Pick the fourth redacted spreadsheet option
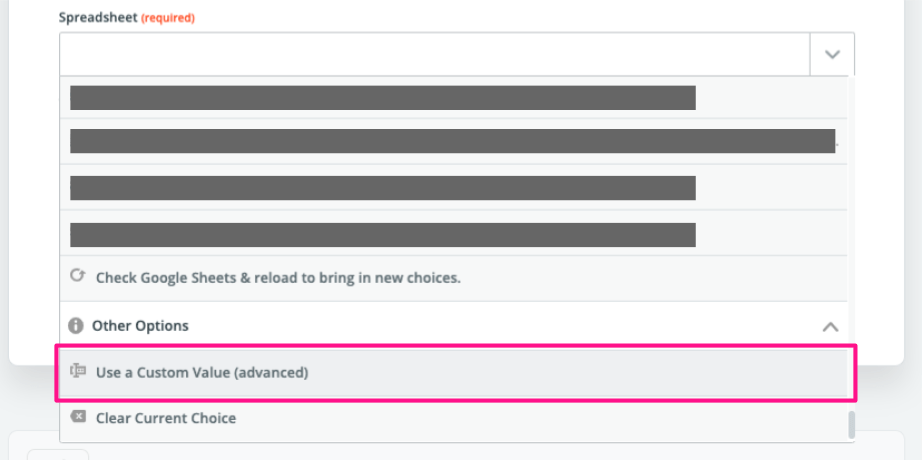Screen dimensions: 922x460 click(x=382, y=235)
